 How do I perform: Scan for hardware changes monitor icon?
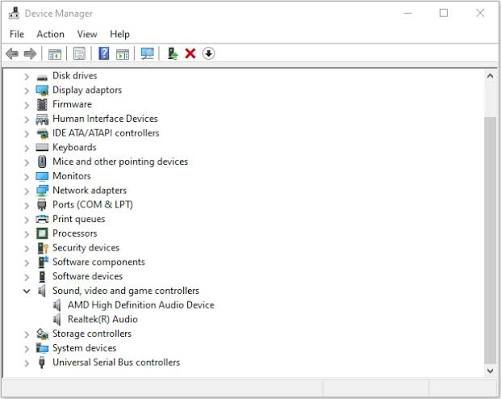tap(147, 54)
